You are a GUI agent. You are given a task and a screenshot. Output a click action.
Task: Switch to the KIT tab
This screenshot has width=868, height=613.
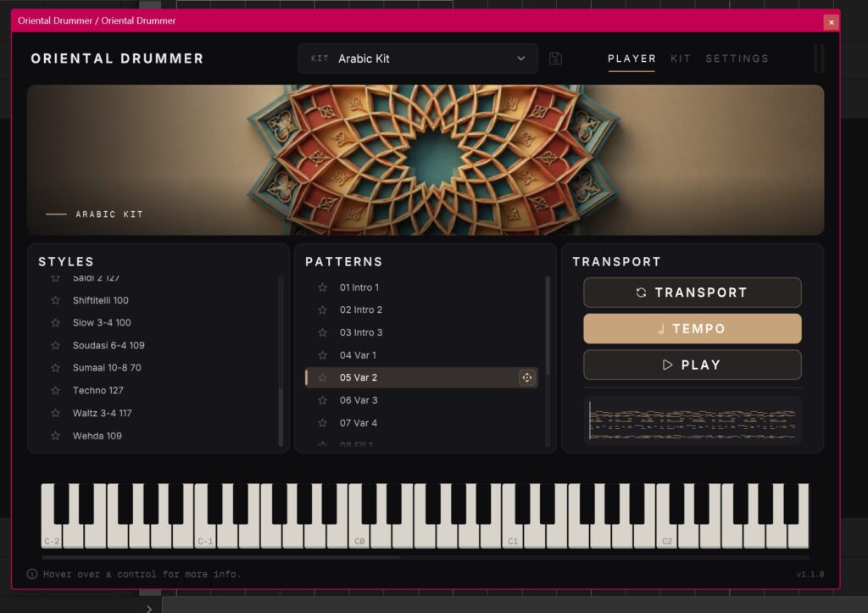[x=681, y=59]
